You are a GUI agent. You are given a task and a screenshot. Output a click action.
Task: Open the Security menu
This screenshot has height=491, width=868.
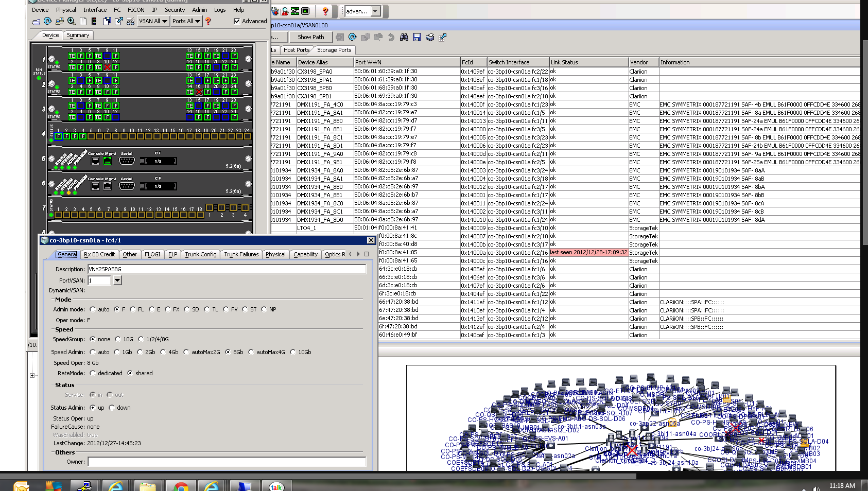(x=175, y=10)
